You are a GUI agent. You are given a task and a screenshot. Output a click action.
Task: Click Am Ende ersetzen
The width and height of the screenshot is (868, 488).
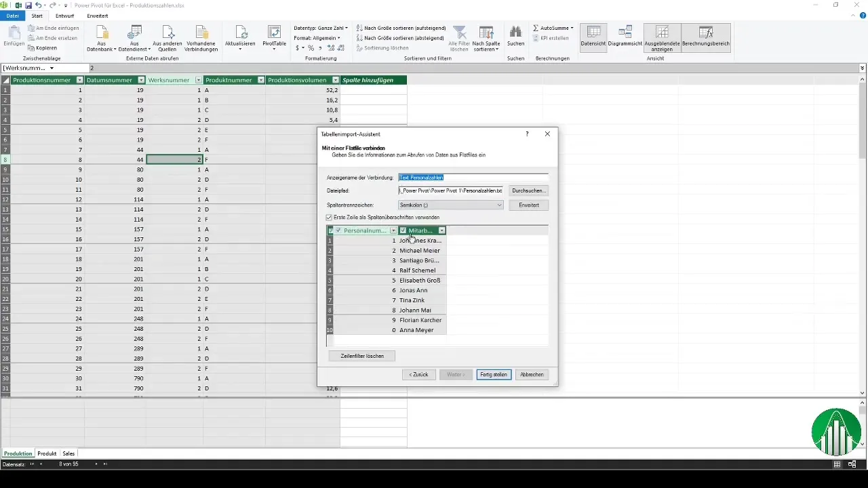[x=54, y=38]
